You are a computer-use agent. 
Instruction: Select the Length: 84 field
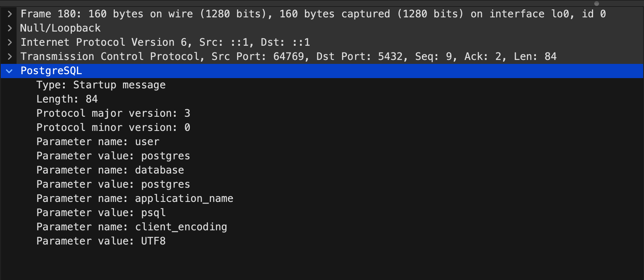tap(66, 99)
